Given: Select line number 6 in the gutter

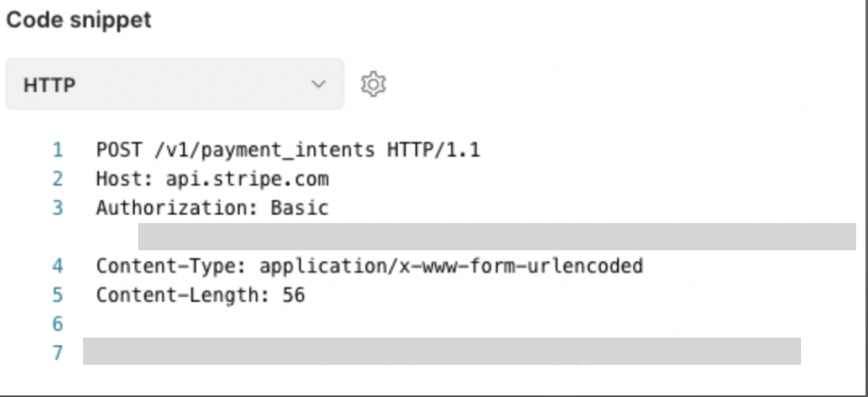Looking at the screenshot, I should click(x=58, y=324).
